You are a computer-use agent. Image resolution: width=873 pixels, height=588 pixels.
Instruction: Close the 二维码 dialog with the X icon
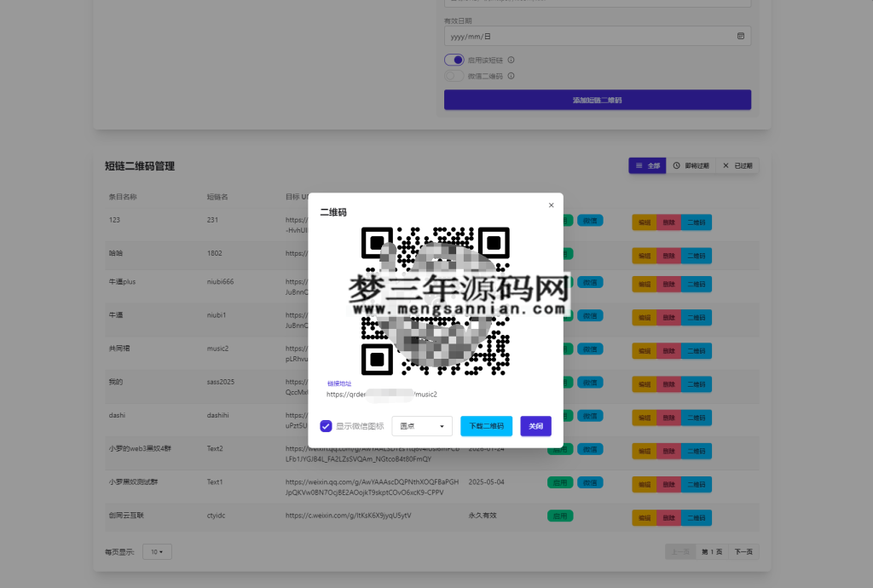point(552,205)
